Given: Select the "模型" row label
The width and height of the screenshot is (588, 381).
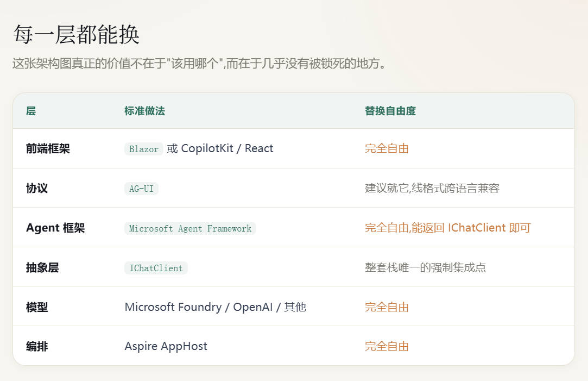Looking at the screenshot, I should click(x=37, y=307).
